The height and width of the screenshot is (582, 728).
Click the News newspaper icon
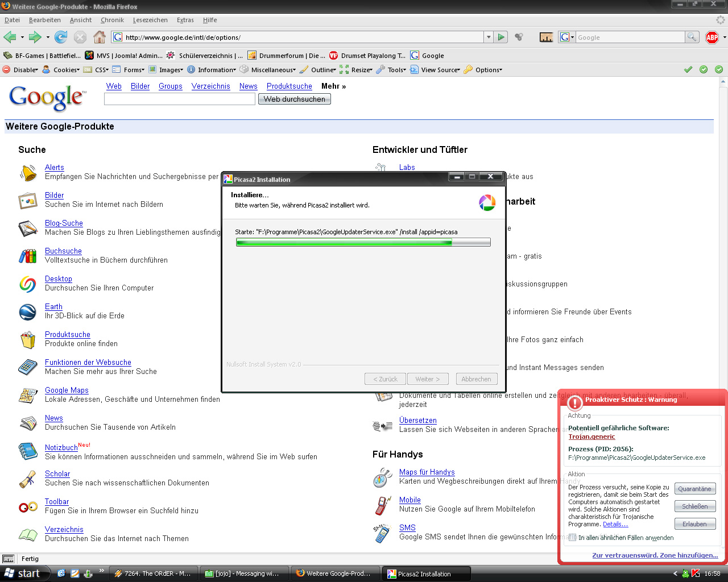pyautogui.click(x=28, y=423)
